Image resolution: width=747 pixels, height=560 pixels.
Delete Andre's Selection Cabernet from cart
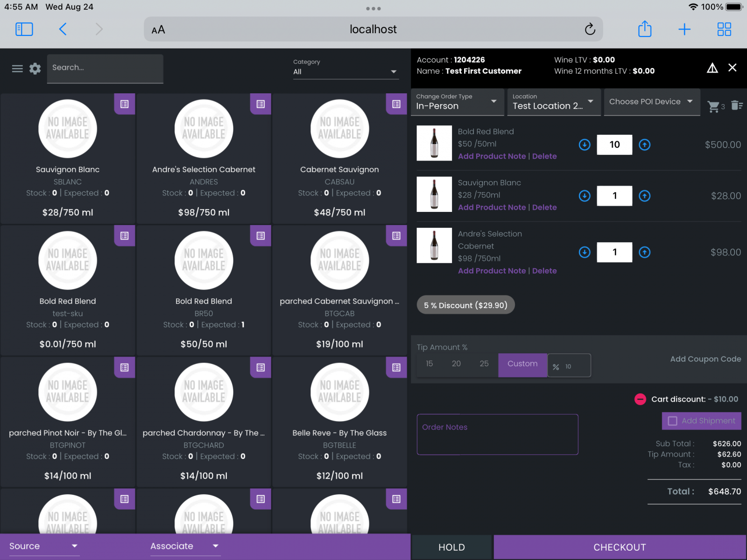click(544, 271)
